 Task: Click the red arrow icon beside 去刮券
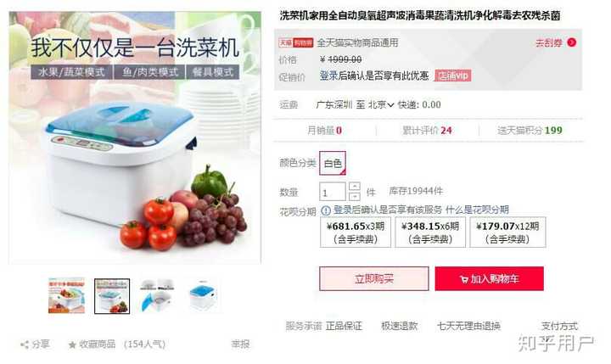[572, 42]
